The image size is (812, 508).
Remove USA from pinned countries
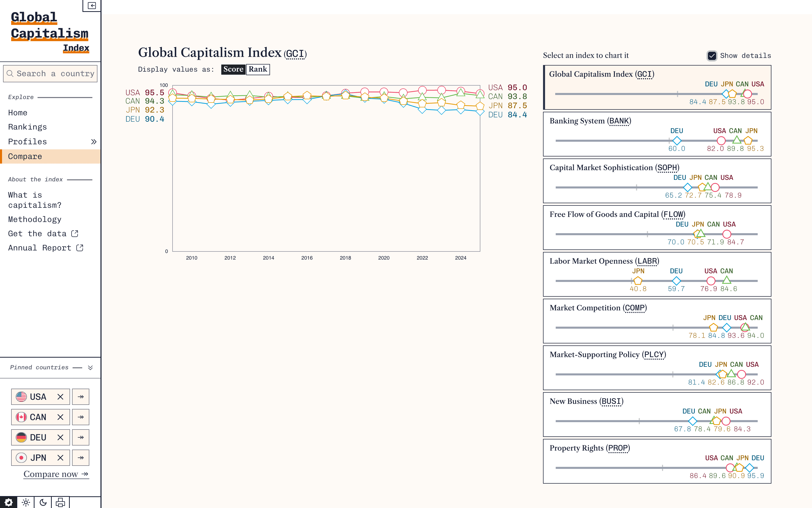(60, 397)
